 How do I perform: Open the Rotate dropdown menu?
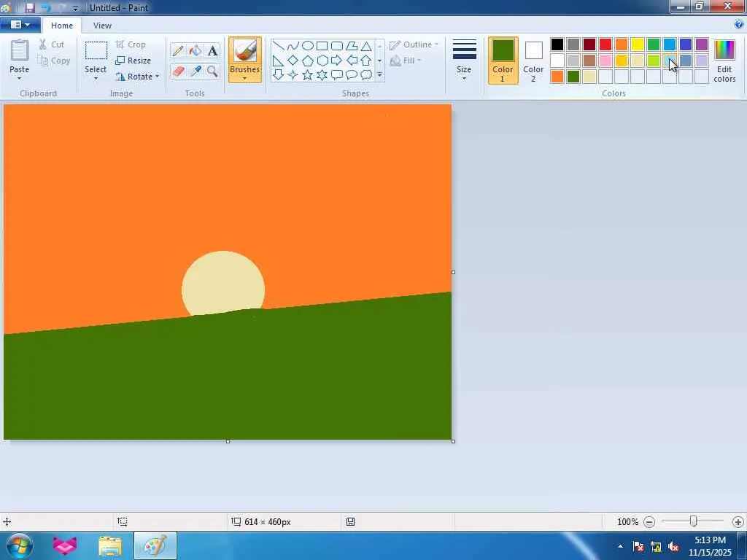click(x=137, y=77)
